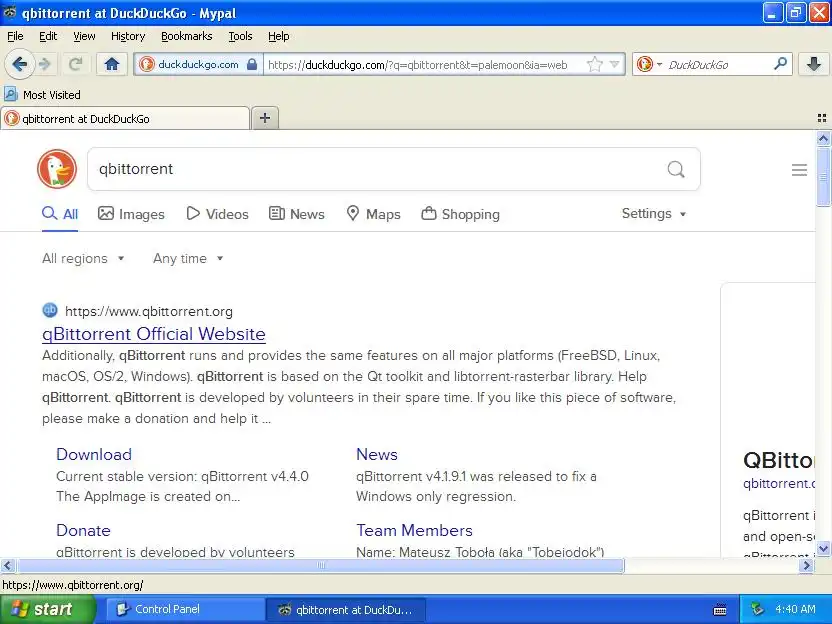Open the Edit menu

[x=48, y=36]
